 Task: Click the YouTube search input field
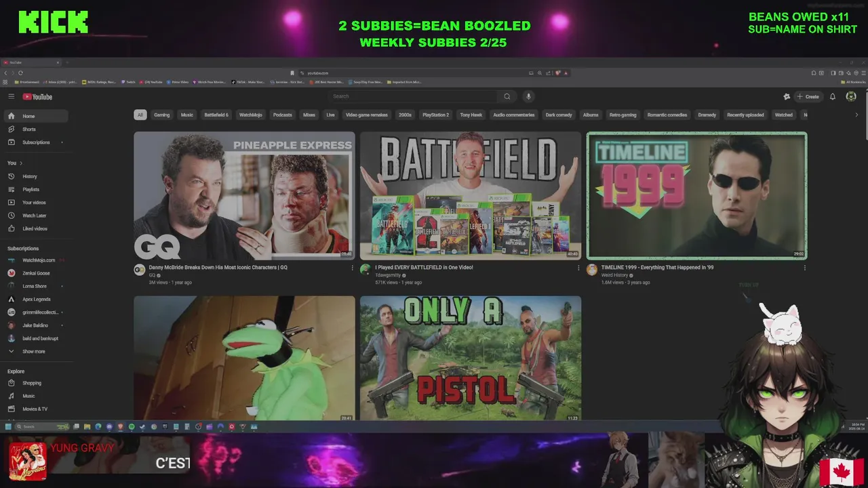pos(414,96)
